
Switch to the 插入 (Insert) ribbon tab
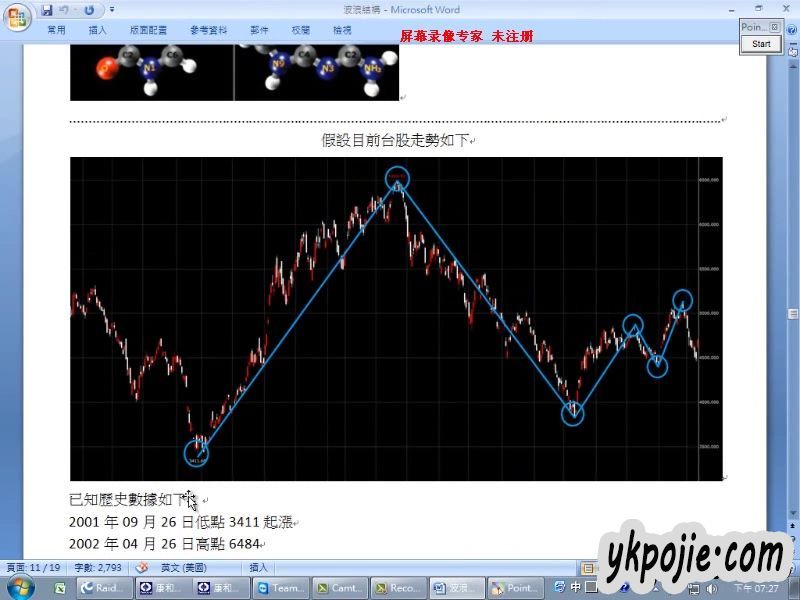coord(98,31)
